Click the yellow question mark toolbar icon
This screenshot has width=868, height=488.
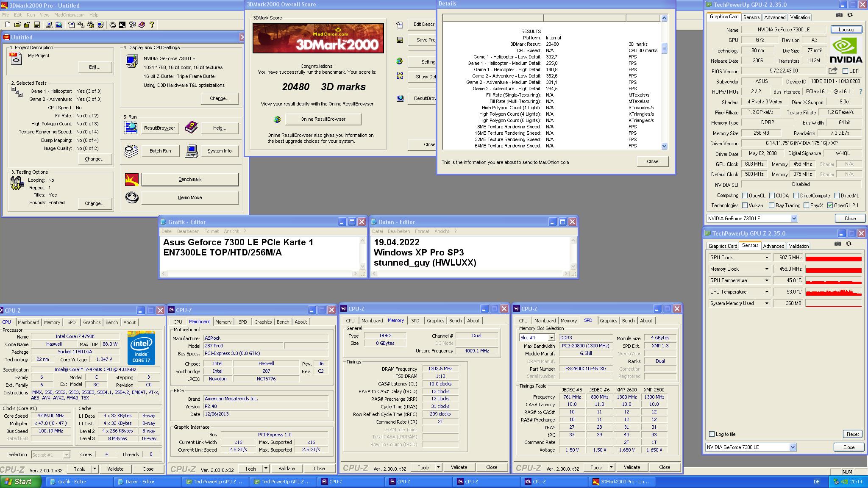click(x=152, y=25)
